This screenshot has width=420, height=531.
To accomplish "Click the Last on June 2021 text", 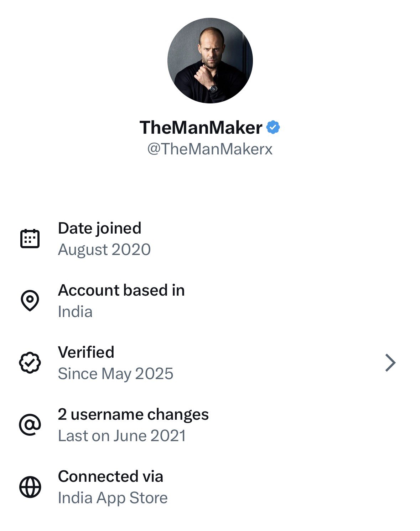I will [122, 436].
